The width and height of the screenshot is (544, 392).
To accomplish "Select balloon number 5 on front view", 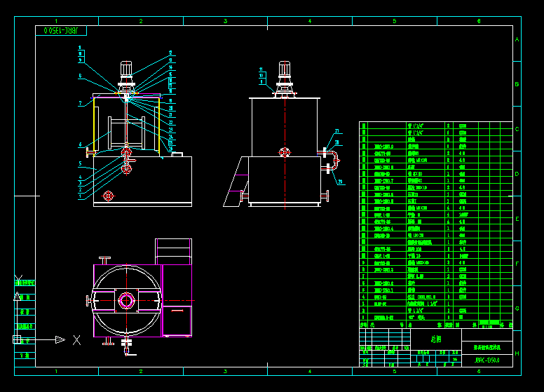I will click(80, 163).
